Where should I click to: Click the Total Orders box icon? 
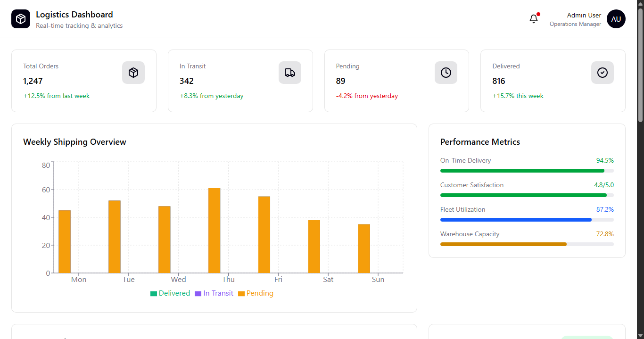(133, 73)
